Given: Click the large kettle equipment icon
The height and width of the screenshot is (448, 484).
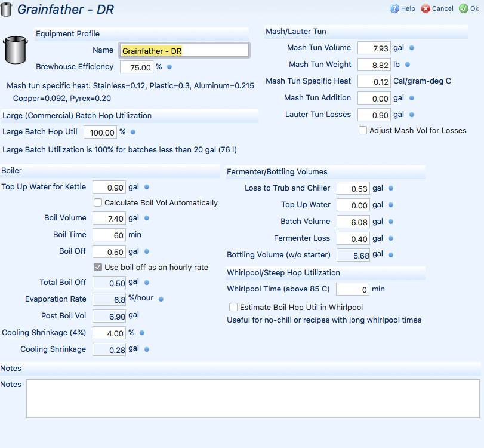Looking at the screenshot, I should point(16,50).
